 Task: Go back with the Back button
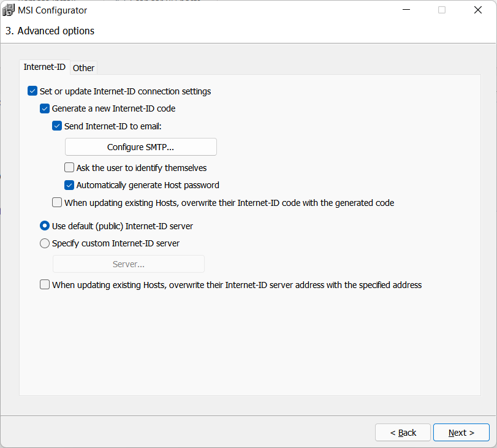coord(403,433)
